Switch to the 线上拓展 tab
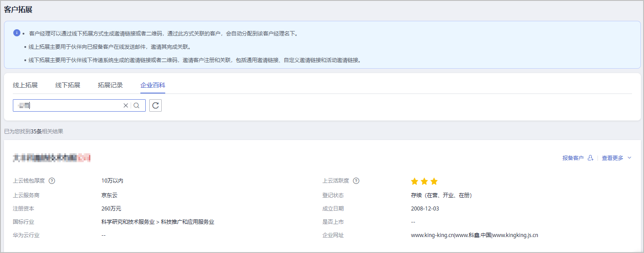The height and width of the screenshot is (253, 644). coord(25,85)
